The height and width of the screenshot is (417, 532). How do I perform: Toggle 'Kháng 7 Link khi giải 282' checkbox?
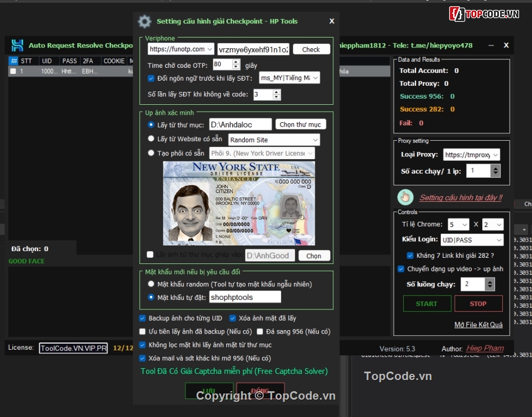410,256
